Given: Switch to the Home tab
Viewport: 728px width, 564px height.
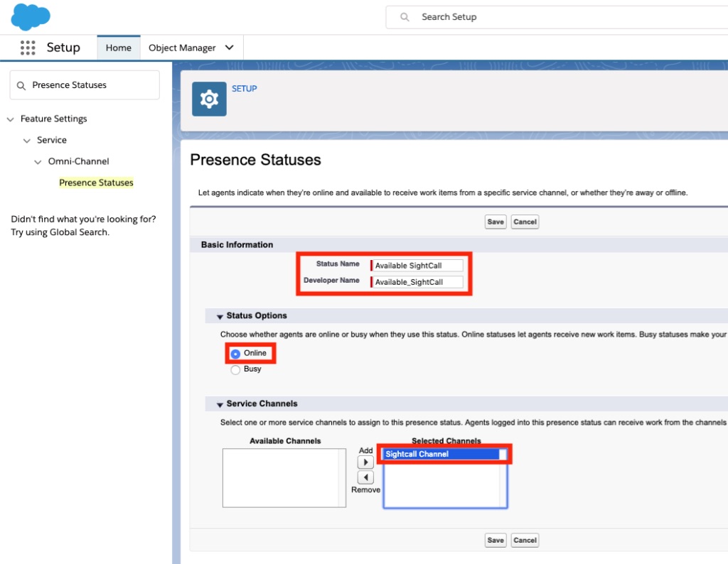Looking at the screenshot, I should (119, 48).
